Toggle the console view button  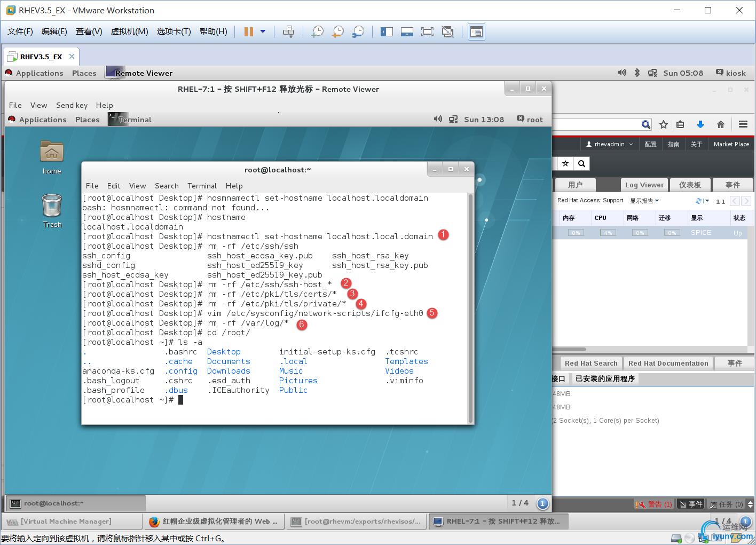click(476, 32)
